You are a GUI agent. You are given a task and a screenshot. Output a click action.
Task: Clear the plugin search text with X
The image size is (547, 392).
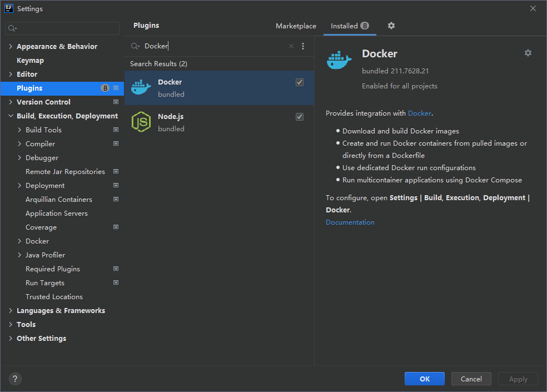(x=291, y=46)
